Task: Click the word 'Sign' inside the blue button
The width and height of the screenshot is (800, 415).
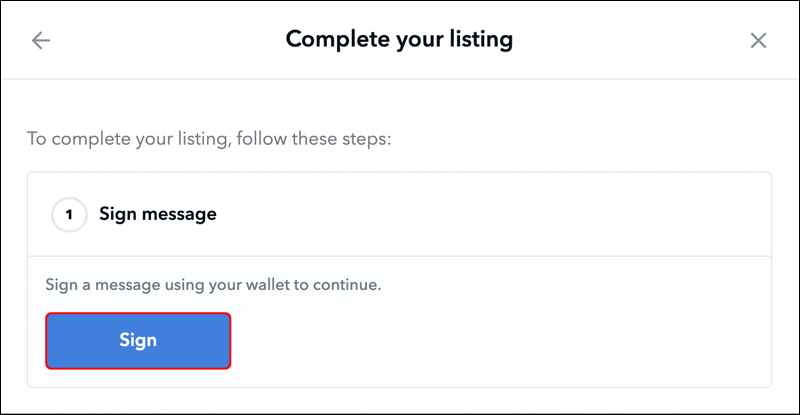Action: [x=138, y=340]
